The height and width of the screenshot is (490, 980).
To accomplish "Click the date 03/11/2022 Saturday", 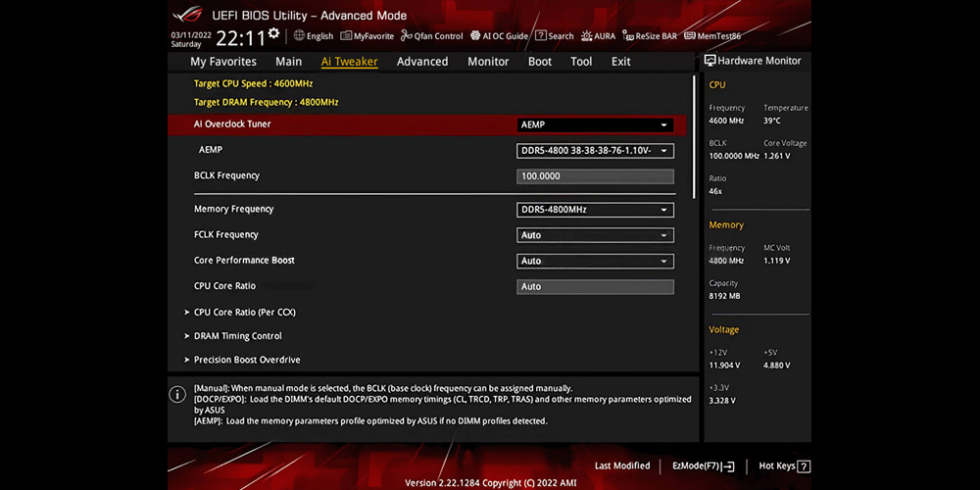I will click(191, 39).
